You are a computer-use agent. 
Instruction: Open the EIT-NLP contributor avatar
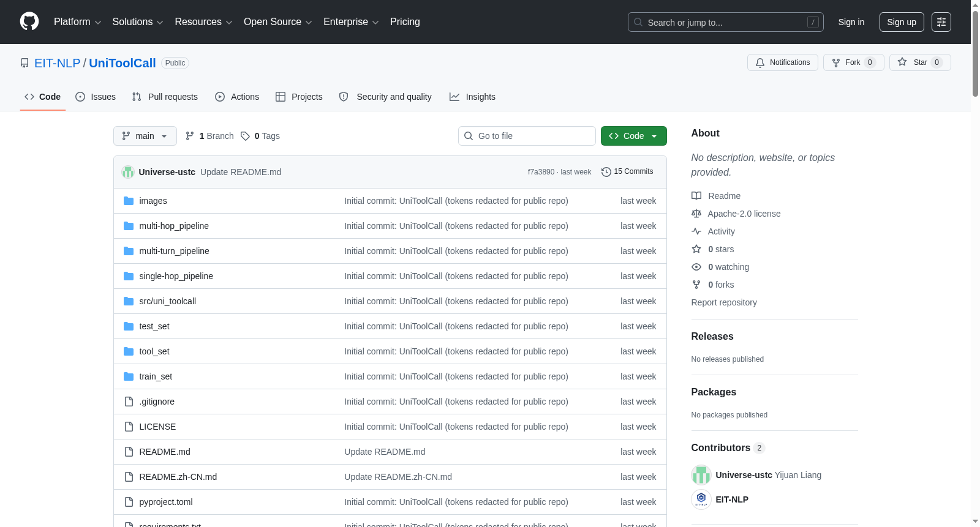click(701, 499)
